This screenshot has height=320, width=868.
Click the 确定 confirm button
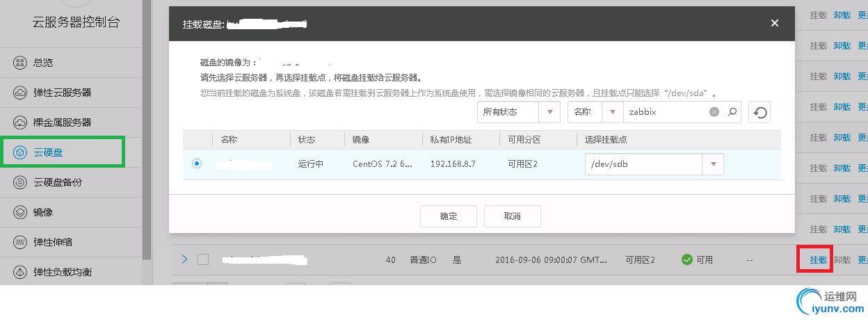click(x=449, y=216)
